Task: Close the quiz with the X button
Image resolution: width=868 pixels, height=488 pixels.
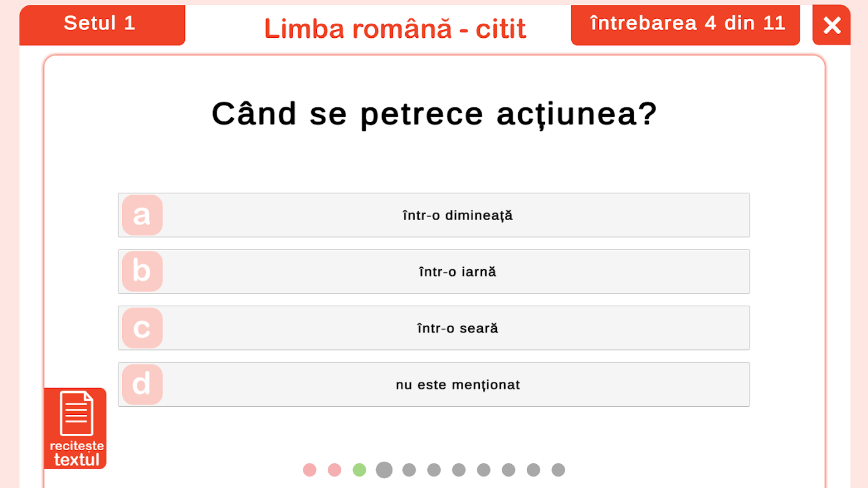Action: 831,25
